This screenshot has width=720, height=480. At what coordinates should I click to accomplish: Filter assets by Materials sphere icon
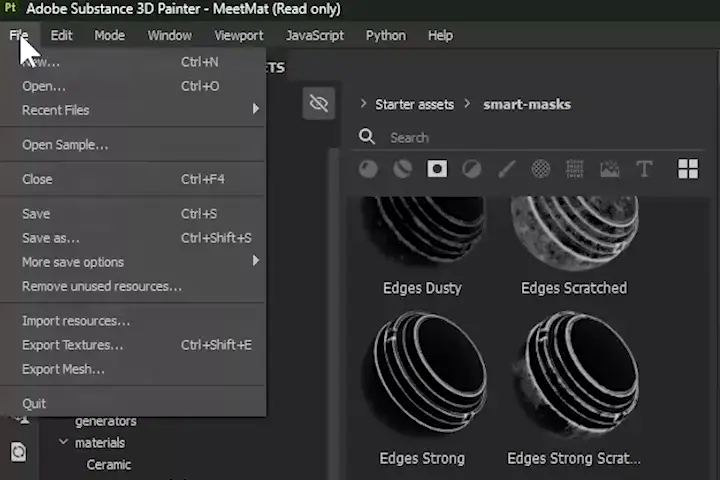point(368,169)
